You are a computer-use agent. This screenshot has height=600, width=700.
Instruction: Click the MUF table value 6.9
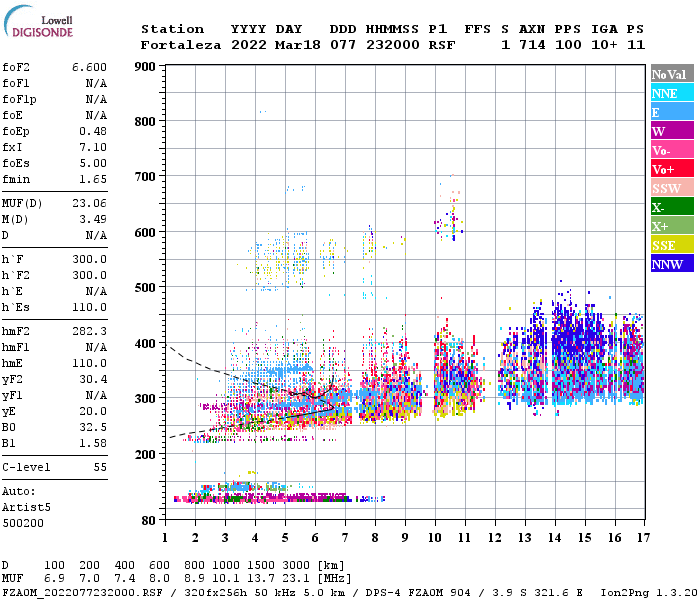(x=54, y=579)
